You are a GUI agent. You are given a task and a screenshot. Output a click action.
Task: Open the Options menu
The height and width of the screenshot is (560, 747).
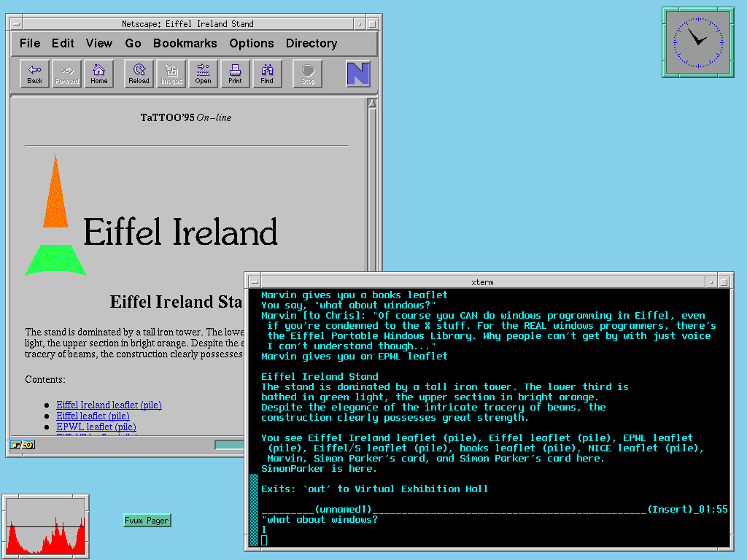(x=251, y=44)
